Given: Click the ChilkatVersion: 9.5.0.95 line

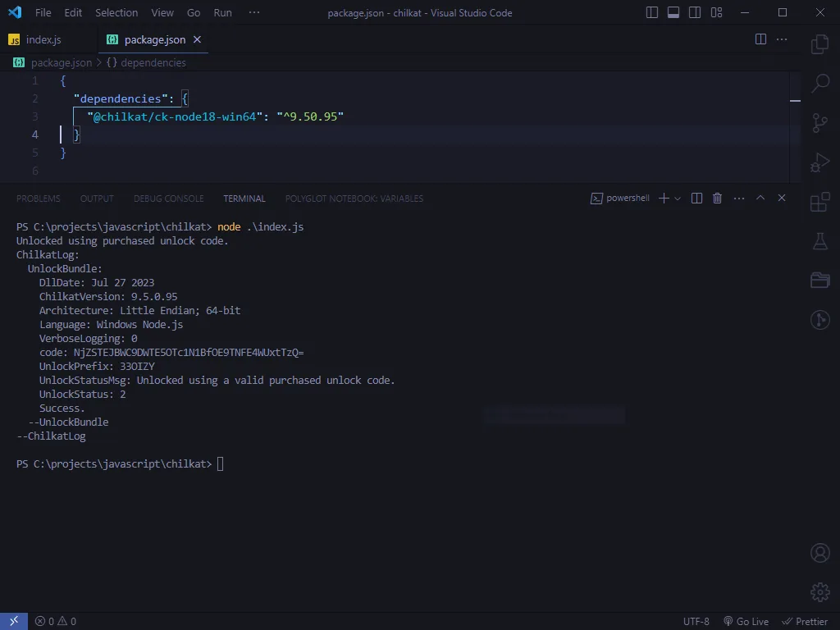Looking at the screenshot, I should [x=108, y=296].
